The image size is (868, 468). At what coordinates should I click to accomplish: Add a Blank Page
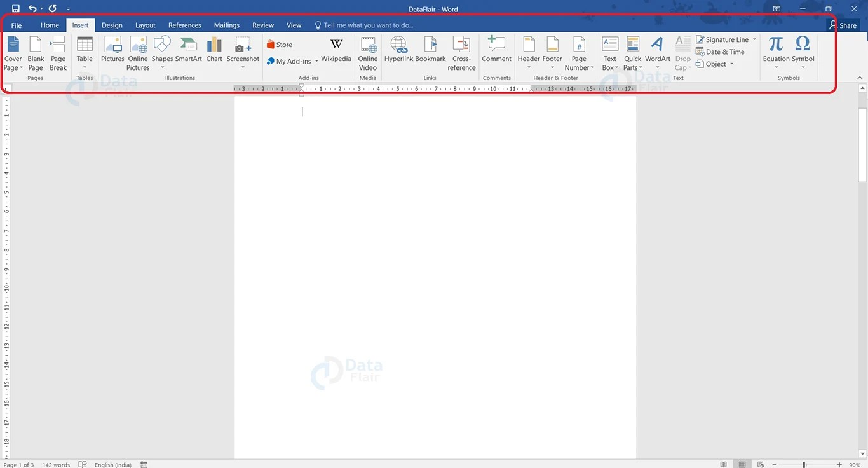pos(36,53)
